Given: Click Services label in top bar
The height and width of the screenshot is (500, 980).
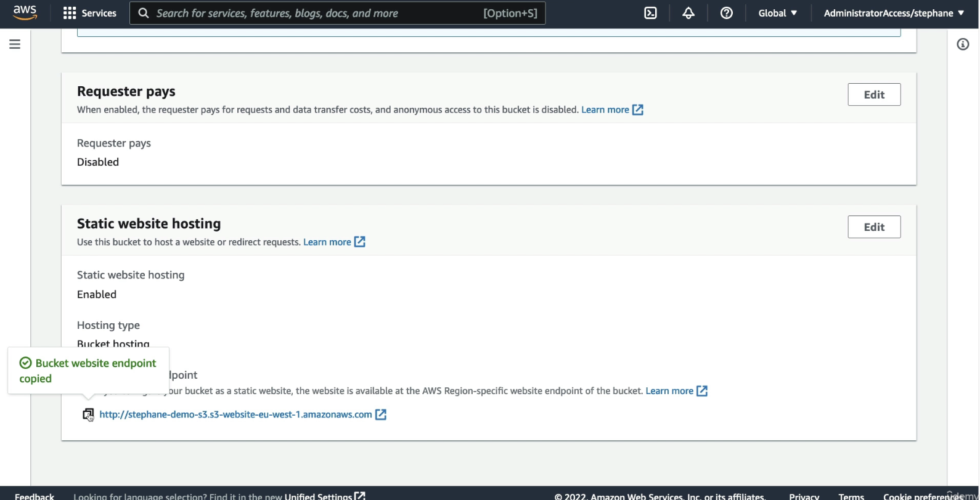Looking at the screenshot, I should [99, 13].
